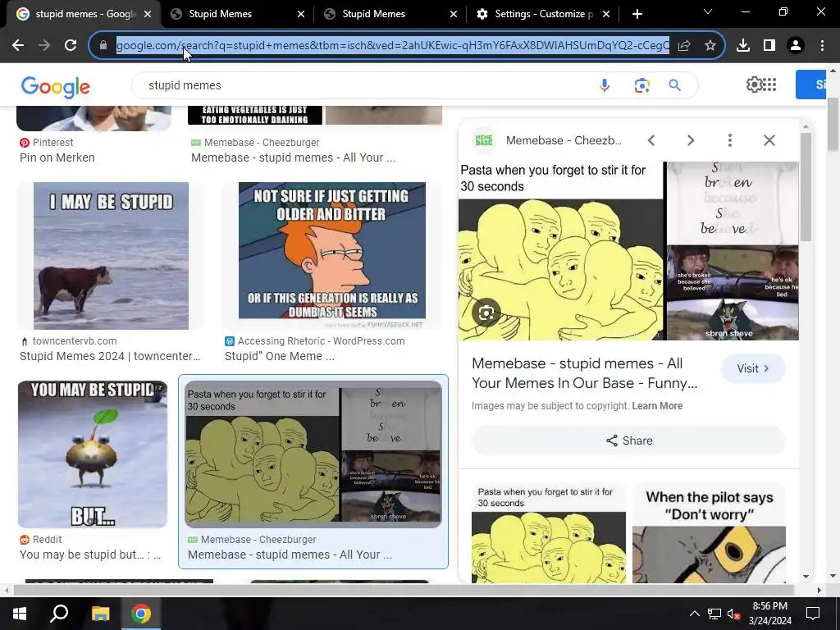
Task: Close the Settings - Customize tab
Action: [606, 14]
